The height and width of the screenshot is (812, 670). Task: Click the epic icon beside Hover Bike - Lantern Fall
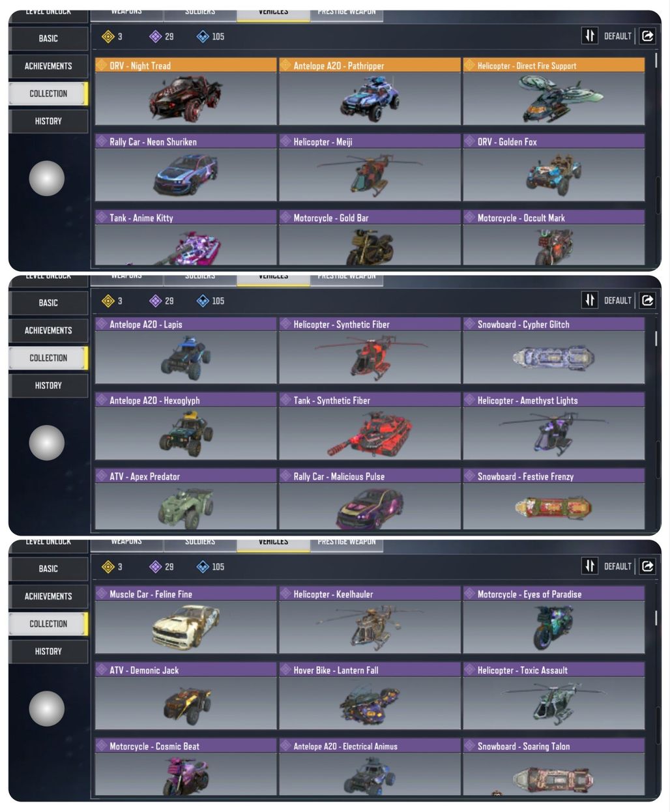[x=285, y=670]
